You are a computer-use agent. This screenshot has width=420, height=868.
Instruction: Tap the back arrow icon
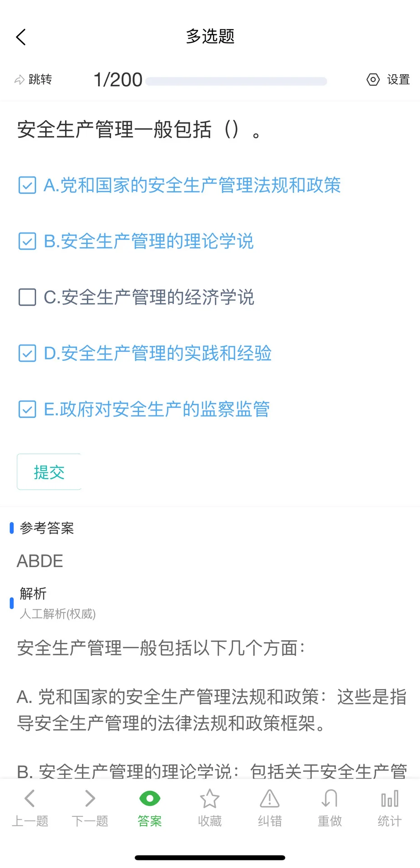click(21, 37)
